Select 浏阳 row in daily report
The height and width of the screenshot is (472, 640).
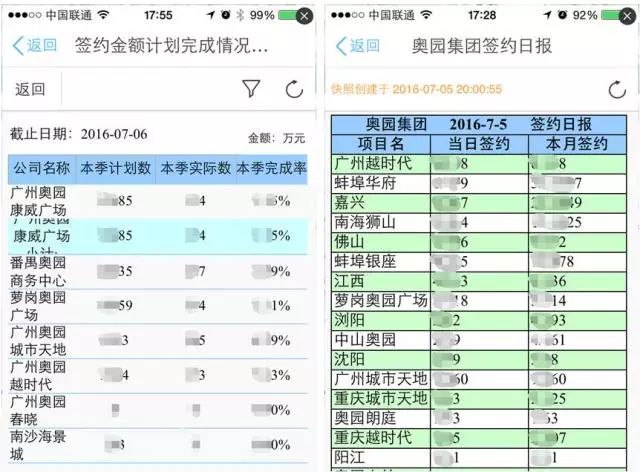(x=479, y=321)
